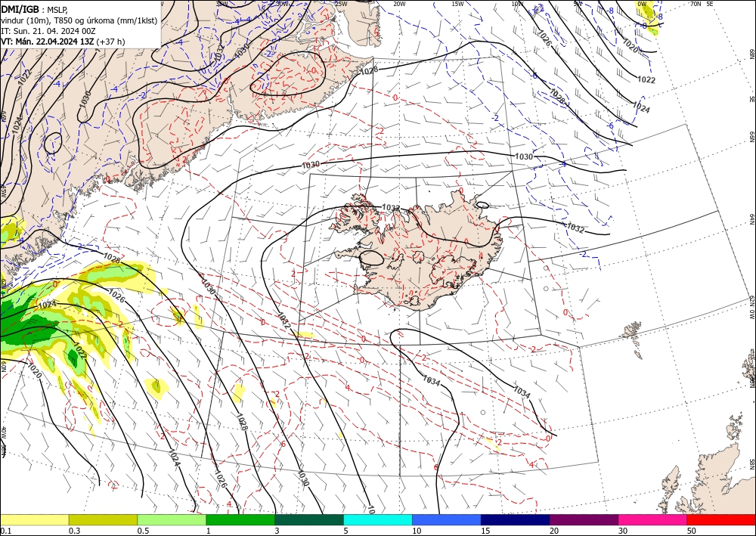Image resolution: width=756 pixels, height=536 pixels.
Task: Click the cyan 5 mm legend swatch
Action: pos(378,519)
